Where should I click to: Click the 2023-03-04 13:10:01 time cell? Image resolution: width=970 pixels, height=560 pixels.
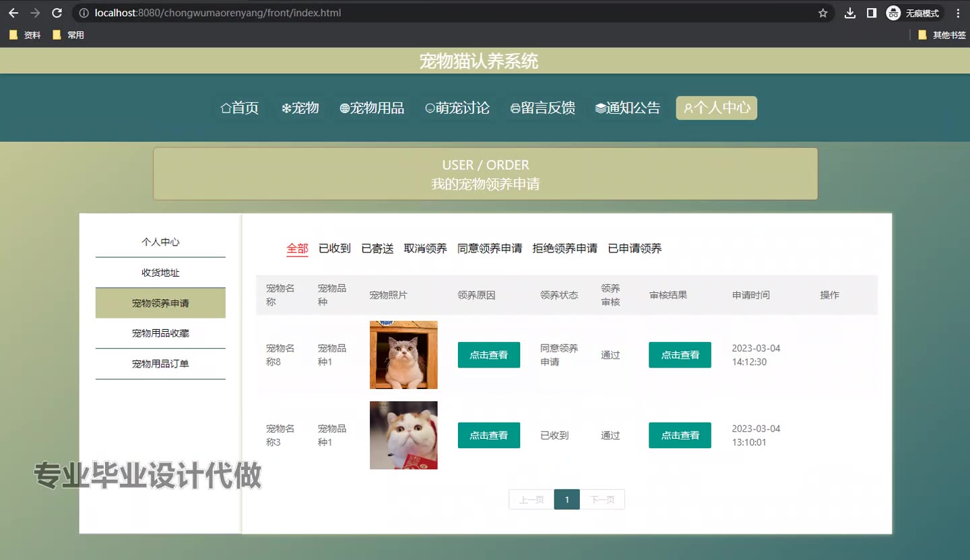coord(756,435)
